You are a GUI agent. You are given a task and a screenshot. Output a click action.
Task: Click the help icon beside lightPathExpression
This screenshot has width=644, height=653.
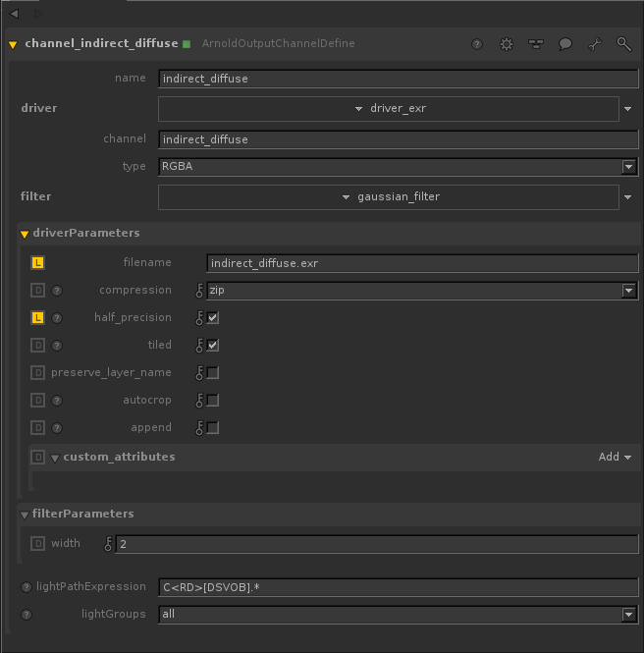point(27,587)
